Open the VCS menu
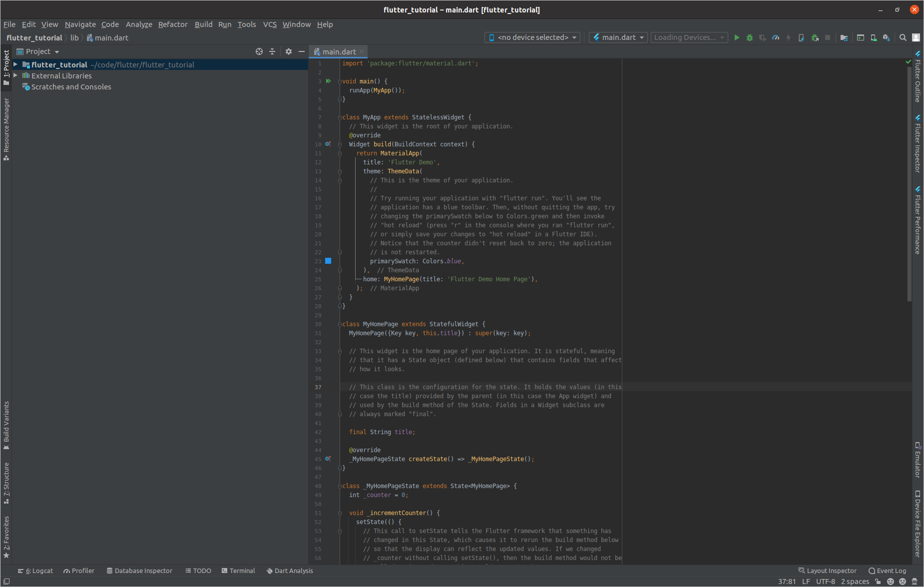 pyautogui.click(x=270, y=24)
